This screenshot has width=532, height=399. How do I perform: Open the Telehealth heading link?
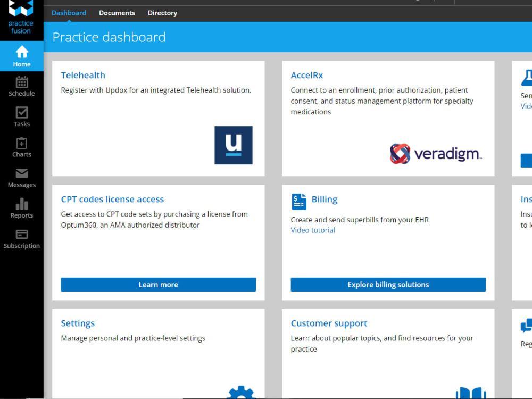(83, 76)
